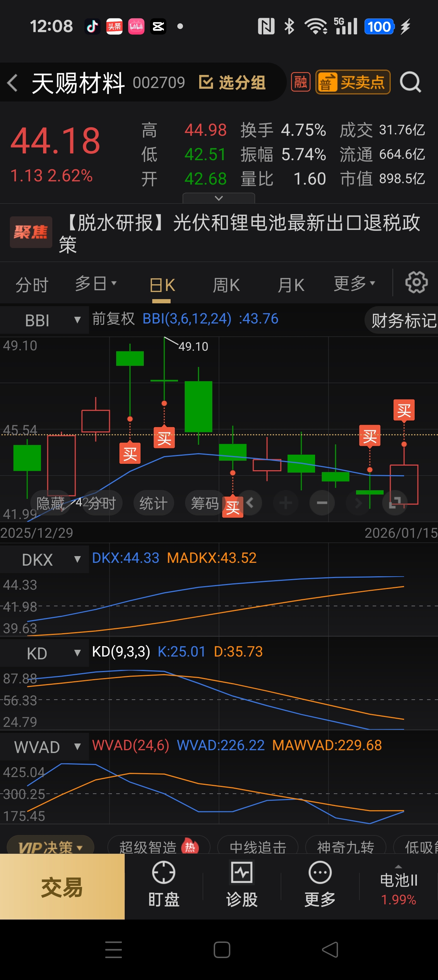This screenshot has height=980, width=438.
Task: Open the BBI indicator dropdown
Action: point(45,320)
